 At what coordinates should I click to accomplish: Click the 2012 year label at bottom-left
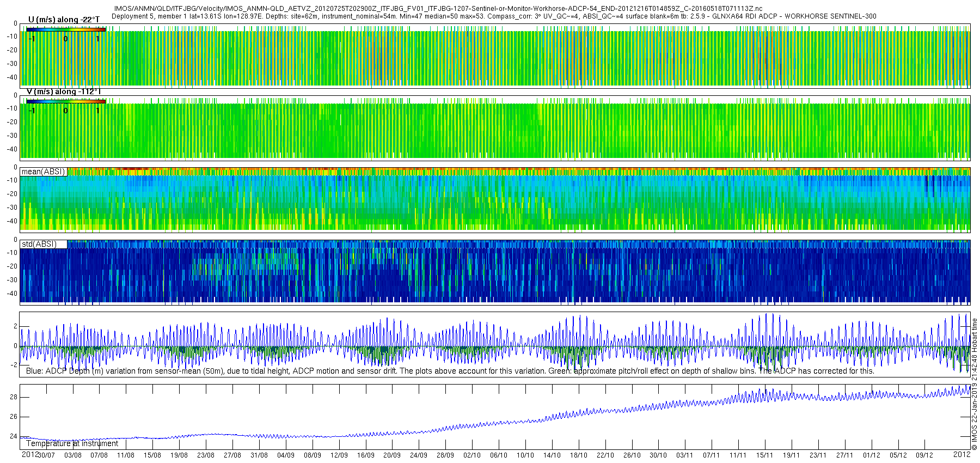29,454
